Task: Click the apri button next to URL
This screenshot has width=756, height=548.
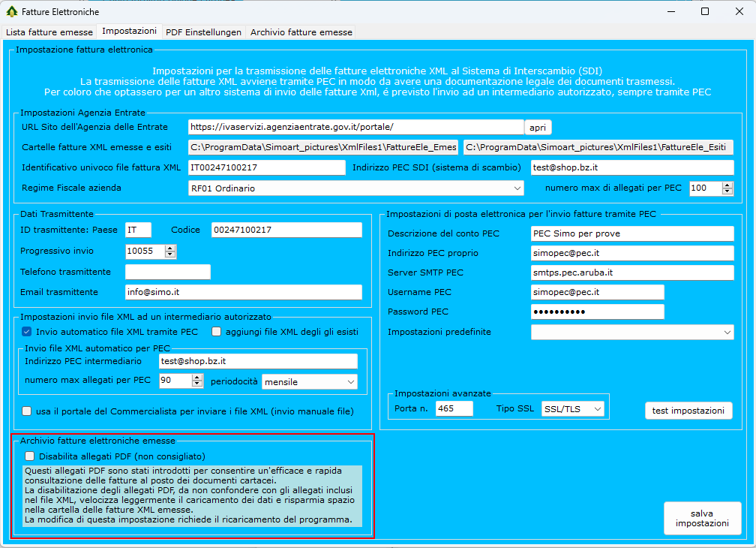Action: pyautogui.click(x=538, y=127)
